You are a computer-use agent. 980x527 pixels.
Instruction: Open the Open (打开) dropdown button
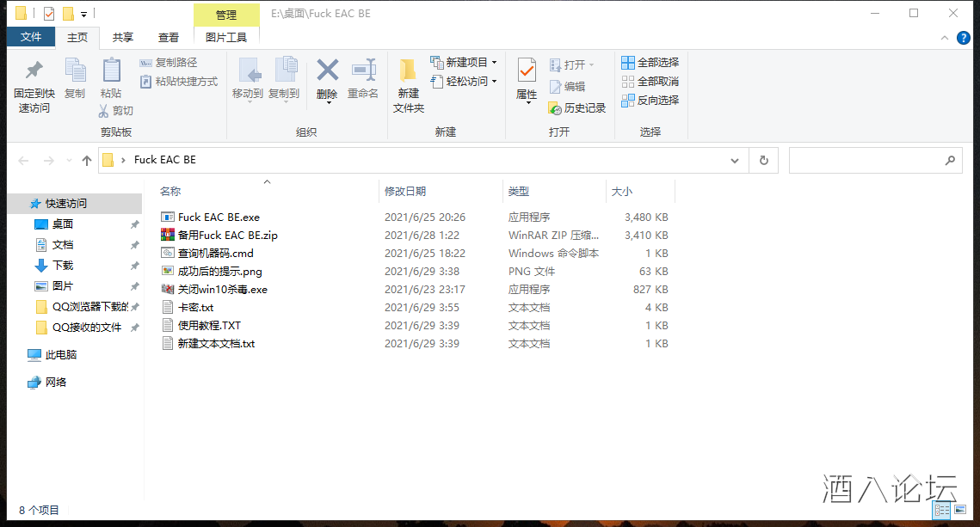[571, 64]
